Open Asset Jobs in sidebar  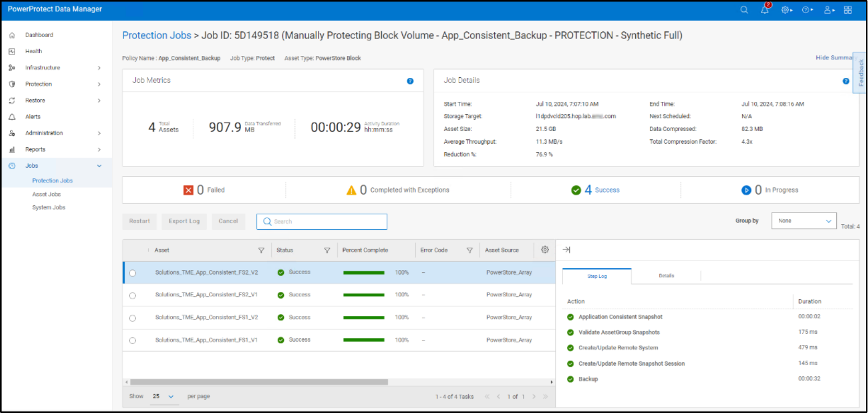[x=46, y=194]
